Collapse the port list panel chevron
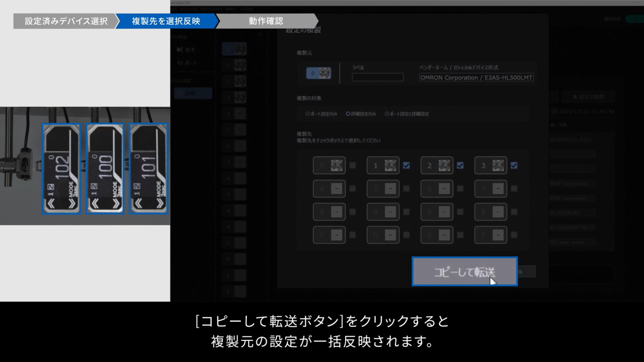Image resolution: width=644 pixels, height=362 pixels. [x=260, y=35]
